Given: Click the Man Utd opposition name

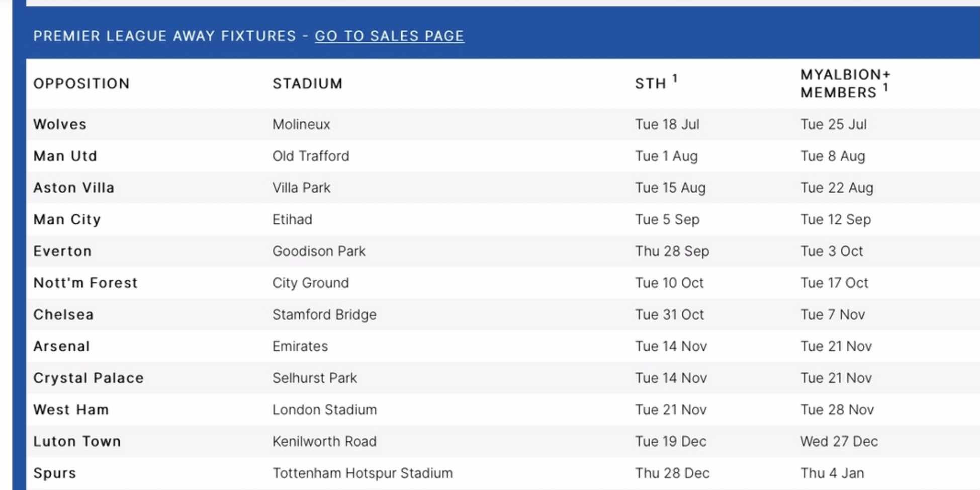Looking at the screenshot, I should click(x=65, y=156).
